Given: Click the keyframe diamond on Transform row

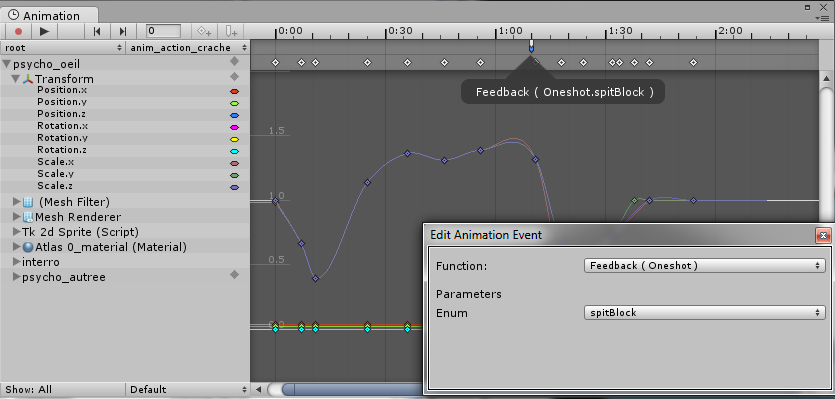Looking at the screenshot, I should tap(234, 77).
